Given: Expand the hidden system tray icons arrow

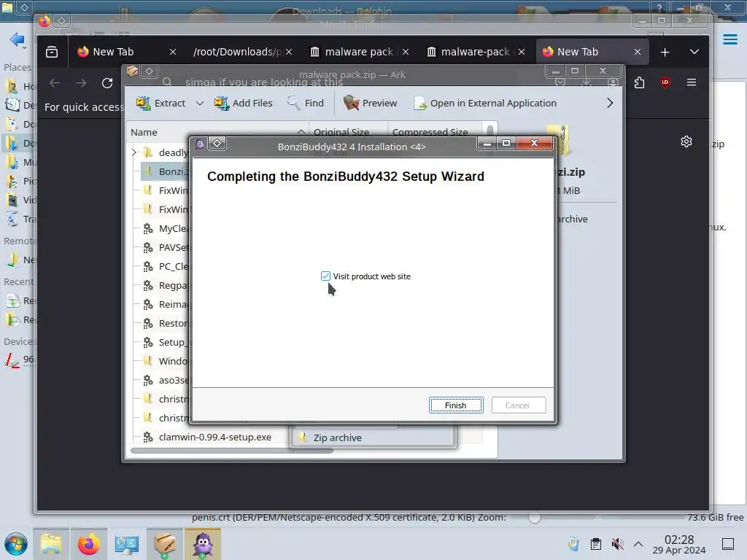Looking at the screenshot, I should 638,544.
